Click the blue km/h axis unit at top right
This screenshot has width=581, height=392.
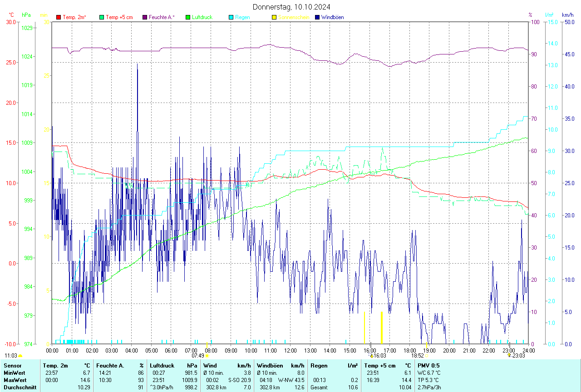pyautogui.click(x=568, y=15)
